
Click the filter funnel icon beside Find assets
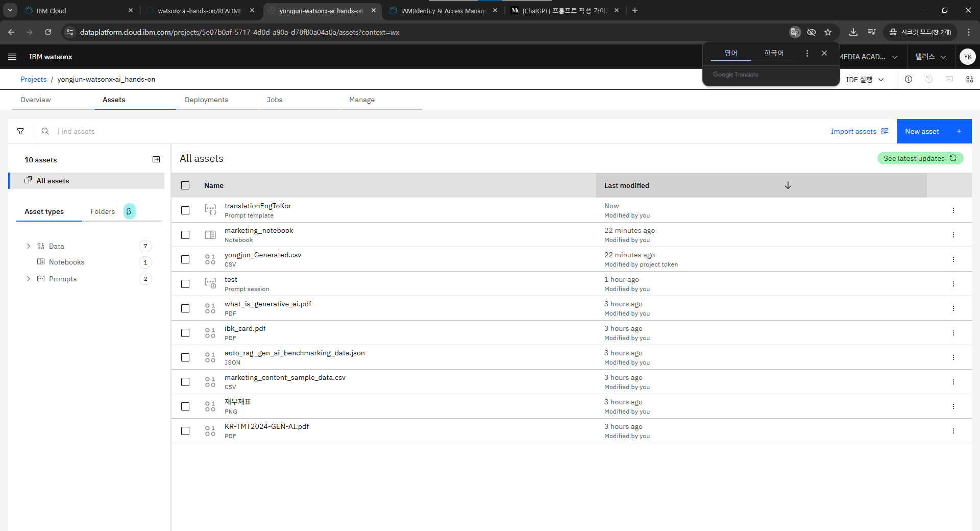click(20, 131)
